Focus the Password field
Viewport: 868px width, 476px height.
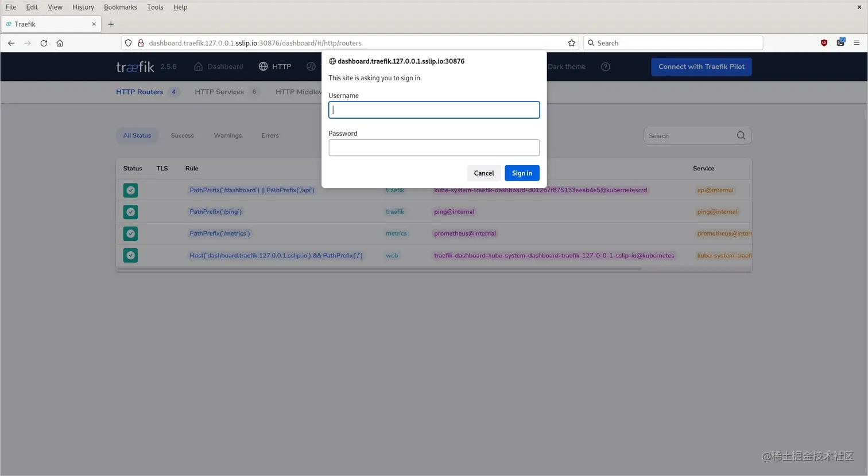[x=434, y=148]
